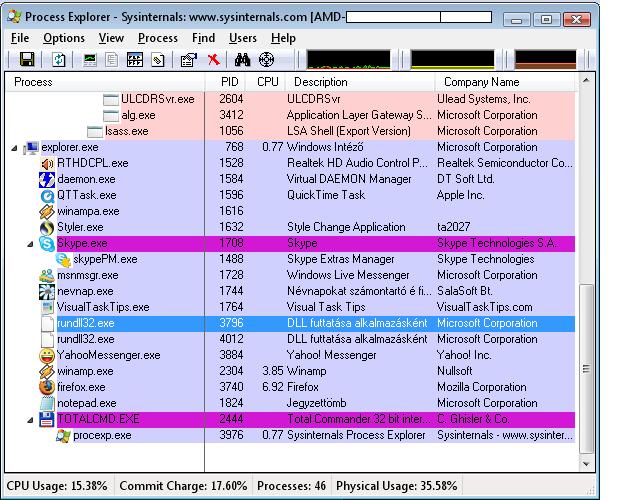Click the 'Jegyzettömb' description cell
The height and width of the screenshot is (500, 640).
pyautogui.click(x=317, y=403)
